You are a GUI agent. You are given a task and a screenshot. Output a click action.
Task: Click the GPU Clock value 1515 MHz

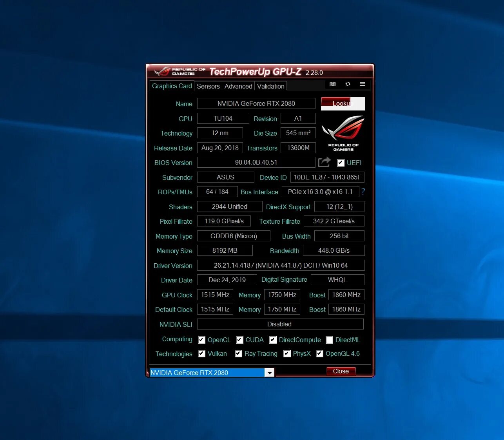pos(215,295)
